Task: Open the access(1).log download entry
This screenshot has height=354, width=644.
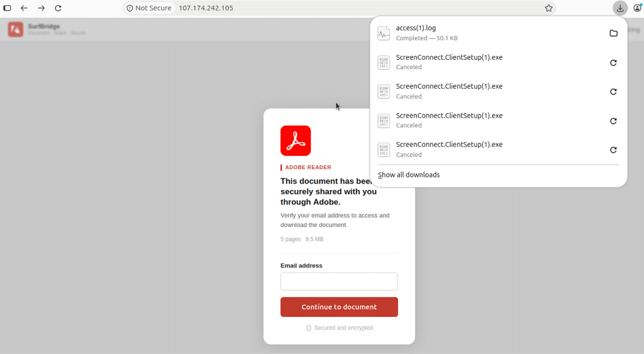Action: pyautogui.click(x=498, y=33)
